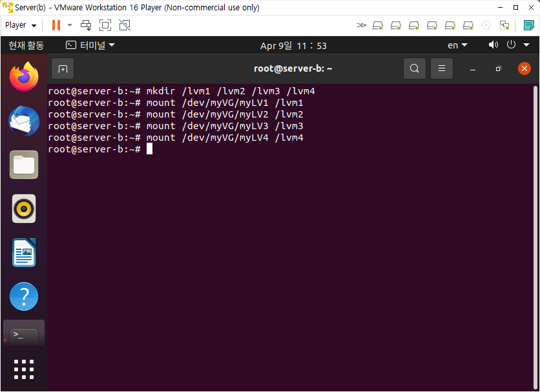The width and height of the screenshot is (540, 392).
Task: Click the 'mount /dev/myVG/myLV3 /lvm3' line
Action: 176,126
